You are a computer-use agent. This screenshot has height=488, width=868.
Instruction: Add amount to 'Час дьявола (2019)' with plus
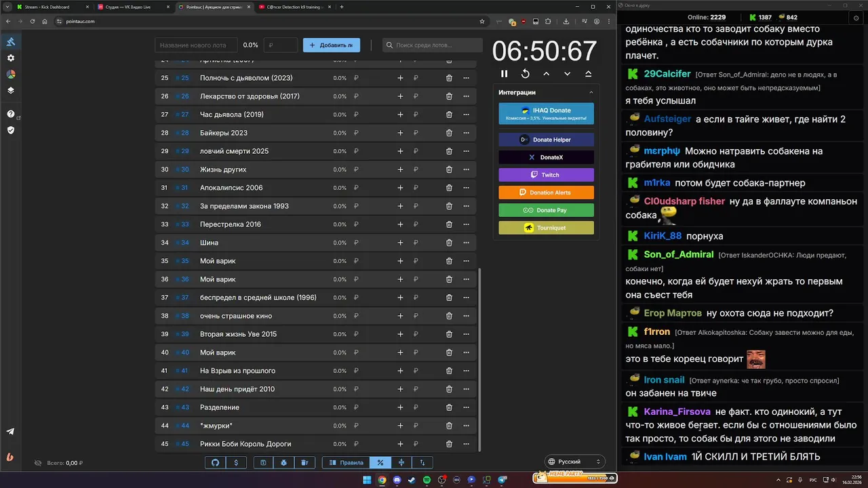coord(400,115)
